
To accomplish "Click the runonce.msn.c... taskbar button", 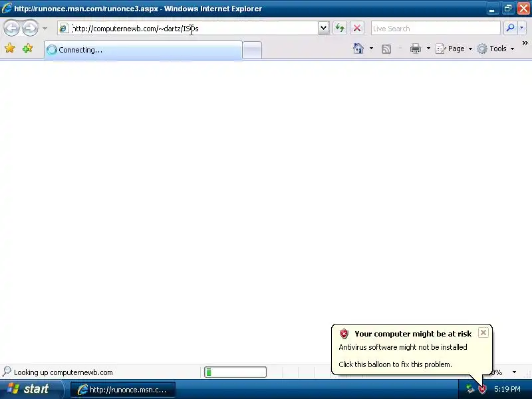I will pyautogui.click(x=123, y=390).
